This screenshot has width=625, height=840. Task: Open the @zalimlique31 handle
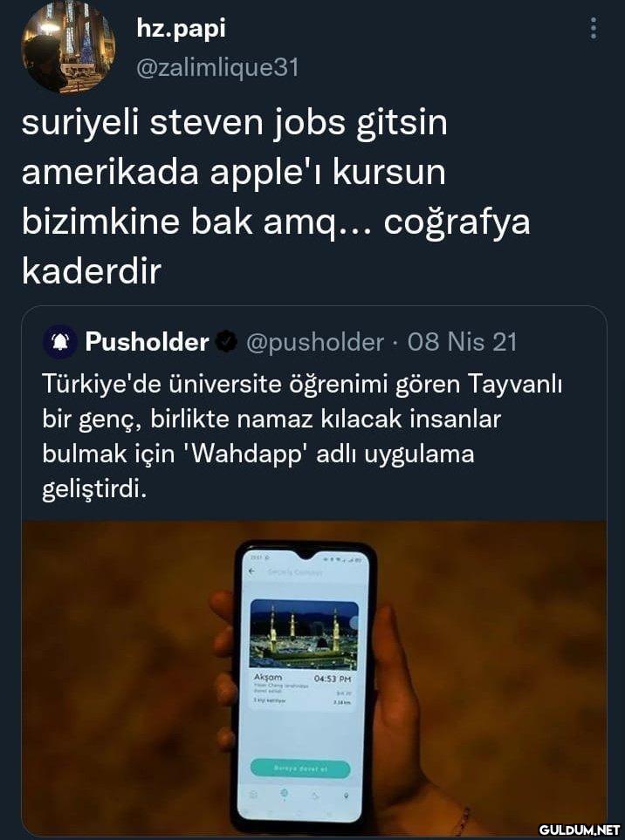point(217,67)
